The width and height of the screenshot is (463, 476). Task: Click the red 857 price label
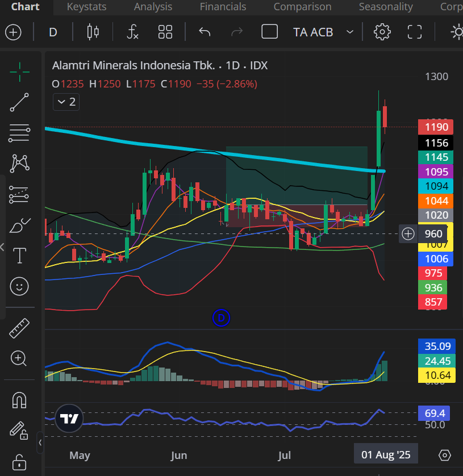433,302
